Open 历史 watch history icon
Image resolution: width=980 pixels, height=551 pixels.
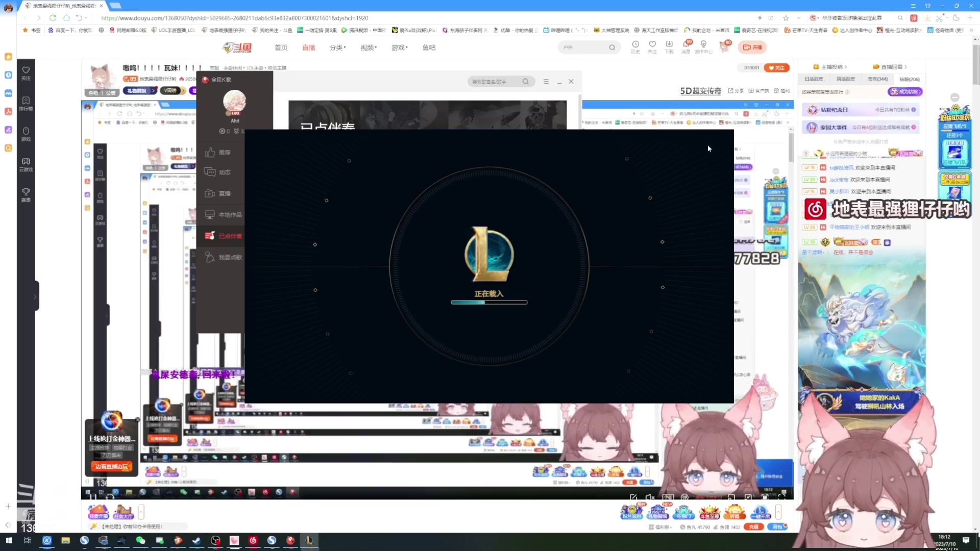tap(635, 46)
